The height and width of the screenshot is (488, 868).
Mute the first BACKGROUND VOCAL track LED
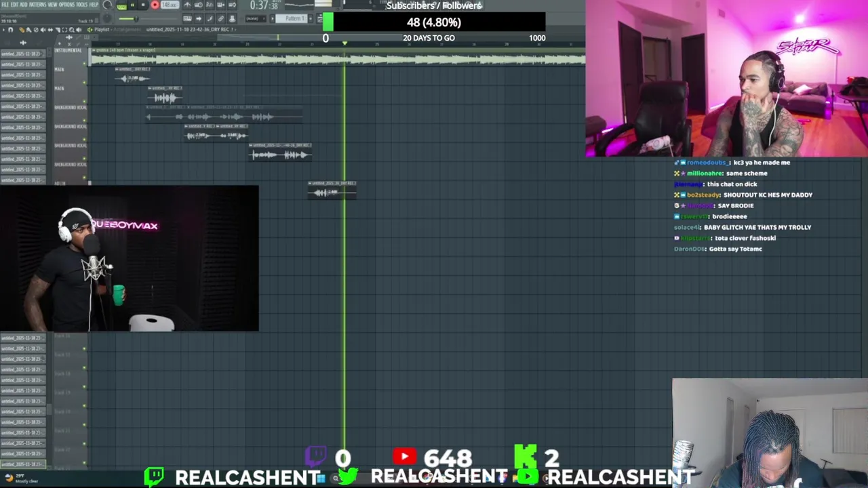tap(85, 121)
